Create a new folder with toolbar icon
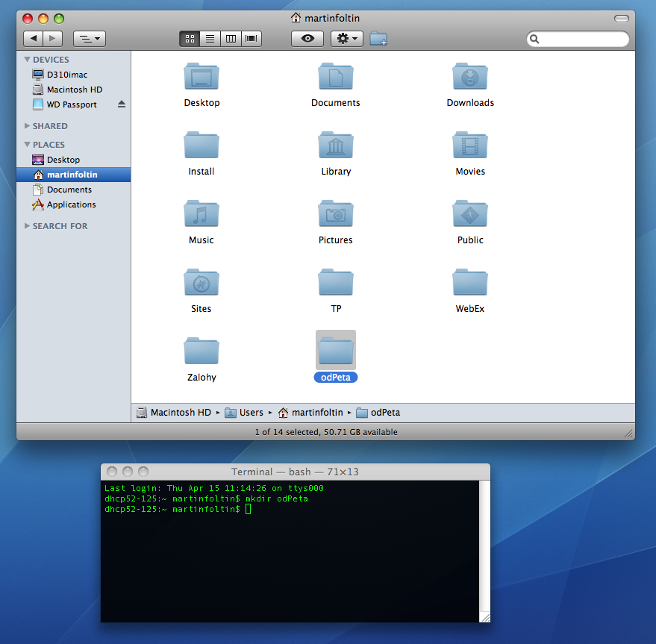The width and height of the screenshot is (656, 644). 378,39
